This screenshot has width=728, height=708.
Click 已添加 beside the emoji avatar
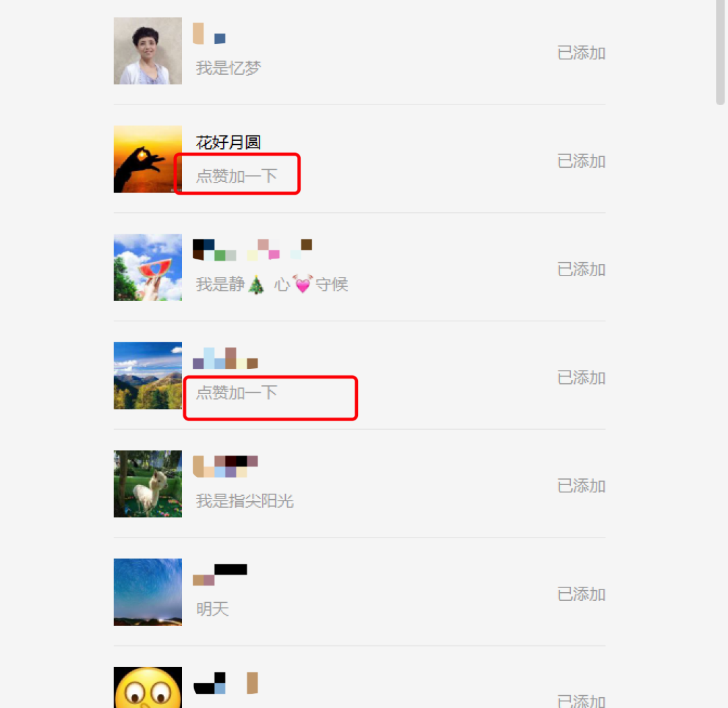tap(581, 701)
